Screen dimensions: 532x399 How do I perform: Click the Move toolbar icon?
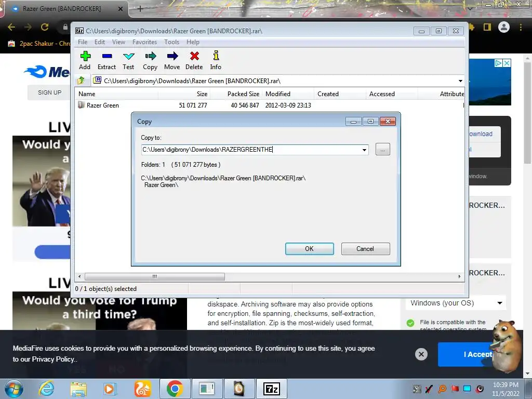172,60
